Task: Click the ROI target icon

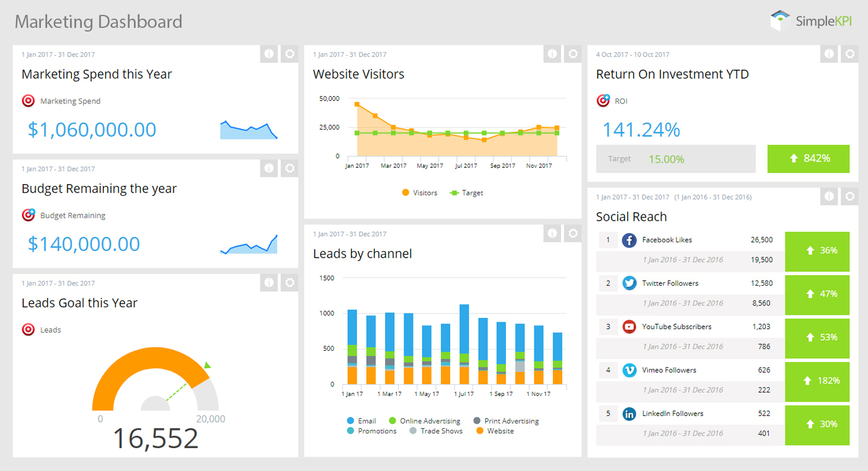Action: 602,100
